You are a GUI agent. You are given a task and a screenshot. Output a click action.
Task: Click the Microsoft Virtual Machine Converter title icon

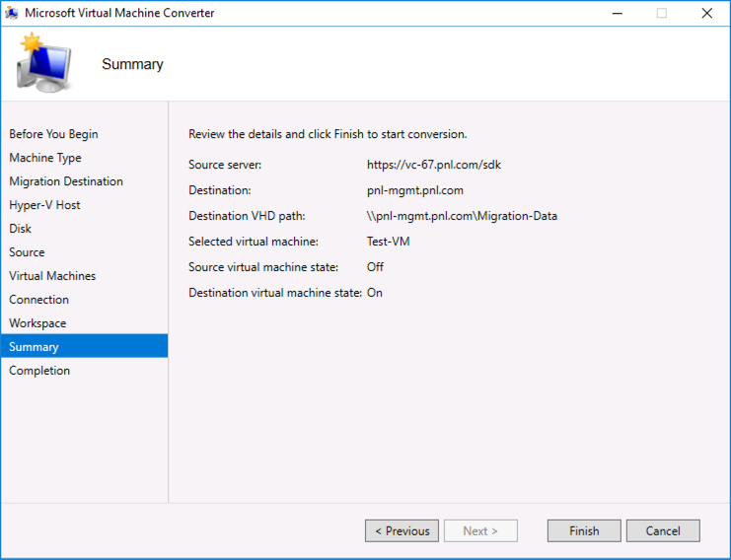click(12, 13)
